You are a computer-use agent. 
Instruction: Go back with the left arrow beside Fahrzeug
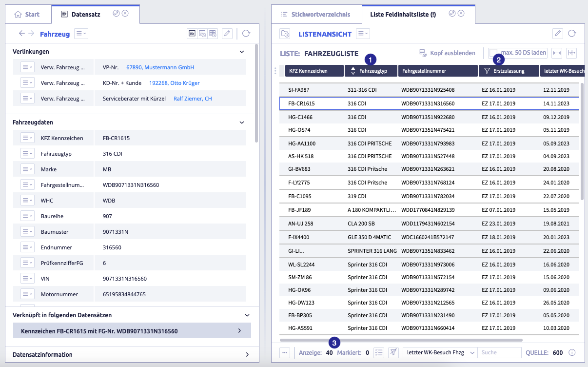(x=21, y=34)
